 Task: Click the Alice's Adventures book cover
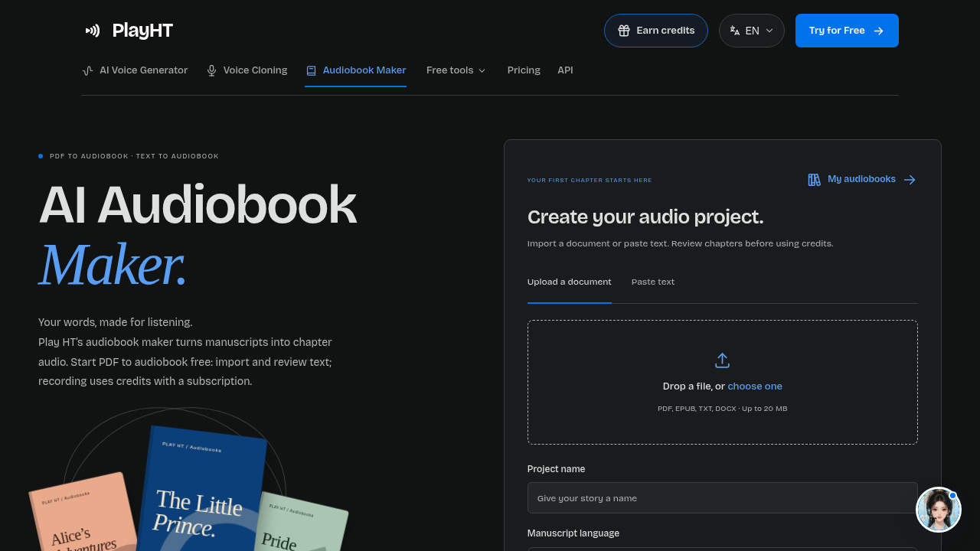[x=83, y=513]
